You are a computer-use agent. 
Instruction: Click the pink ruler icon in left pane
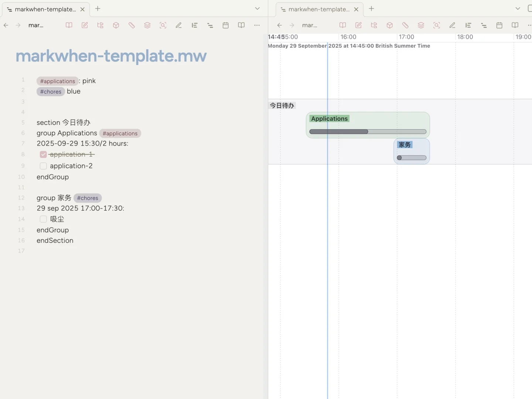coord(132,25)
